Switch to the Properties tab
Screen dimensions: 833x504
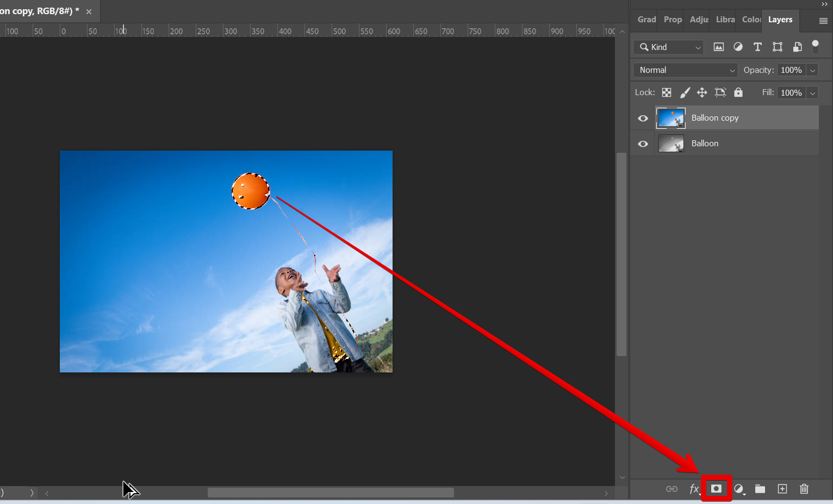click(x=672, y=20)
